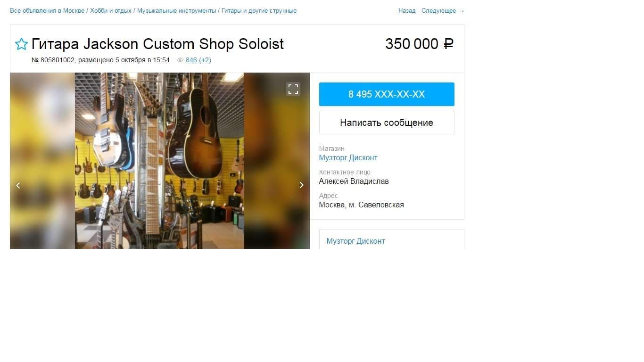Screen dimensions: 644x362
Task: Add listing to favorites with star icon
Action: click(x=21, y=44)
